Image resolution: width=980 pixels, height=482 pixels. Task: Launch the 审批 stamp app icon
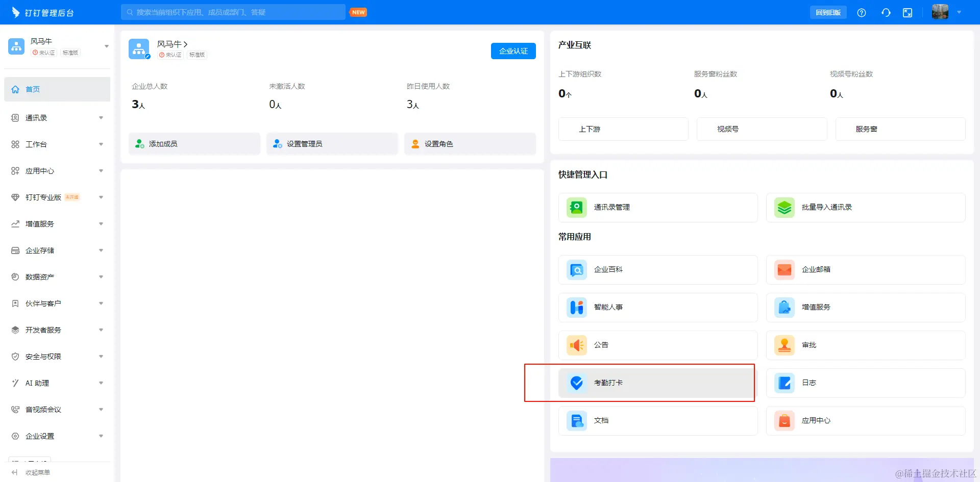tap(785, 345)
